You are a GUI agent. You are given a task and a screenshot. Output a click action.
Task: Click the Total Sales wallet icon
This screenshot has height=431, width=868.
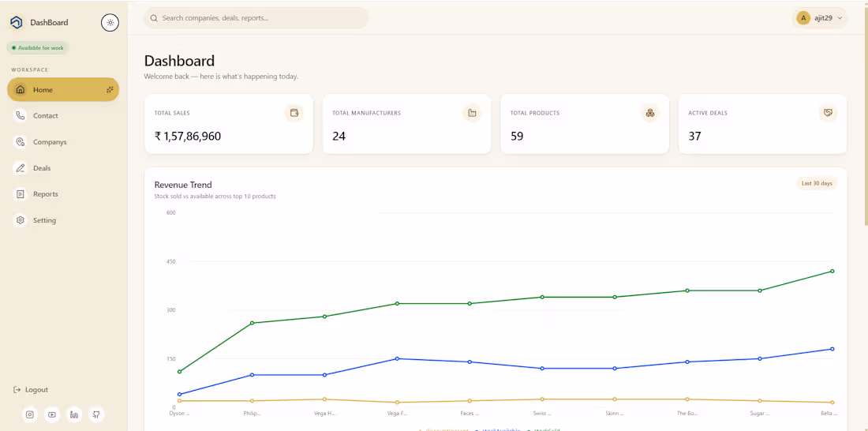pyautogui.click(x=294, y=113)
